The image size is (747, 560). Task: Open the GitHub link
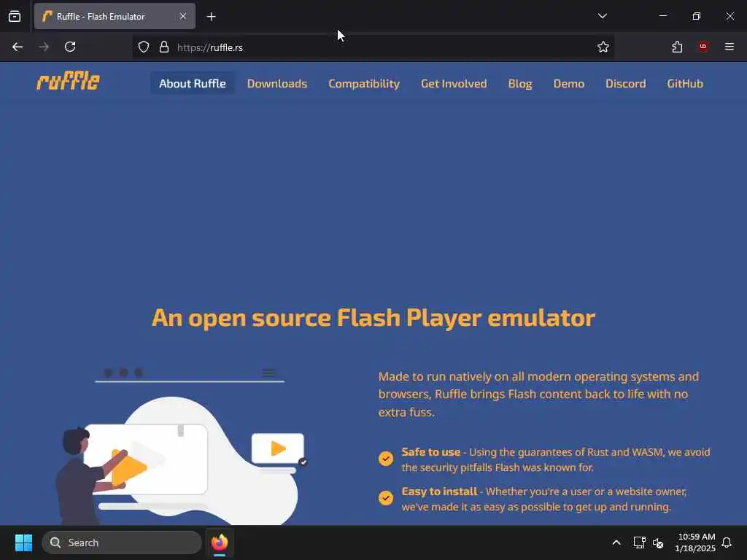pyautogui.click(x=685, y=83)
